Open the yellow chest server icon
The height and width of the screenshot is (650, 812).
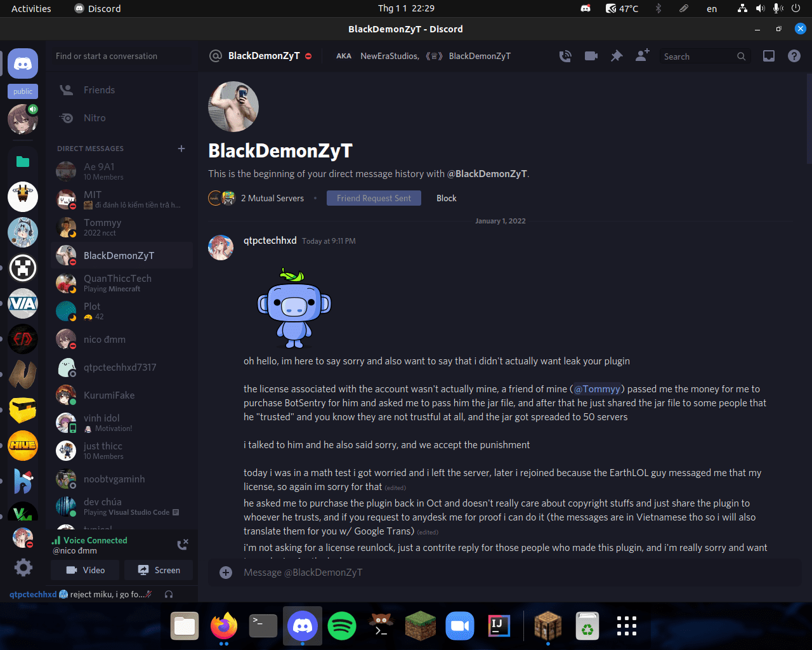(x=23, y=410)
